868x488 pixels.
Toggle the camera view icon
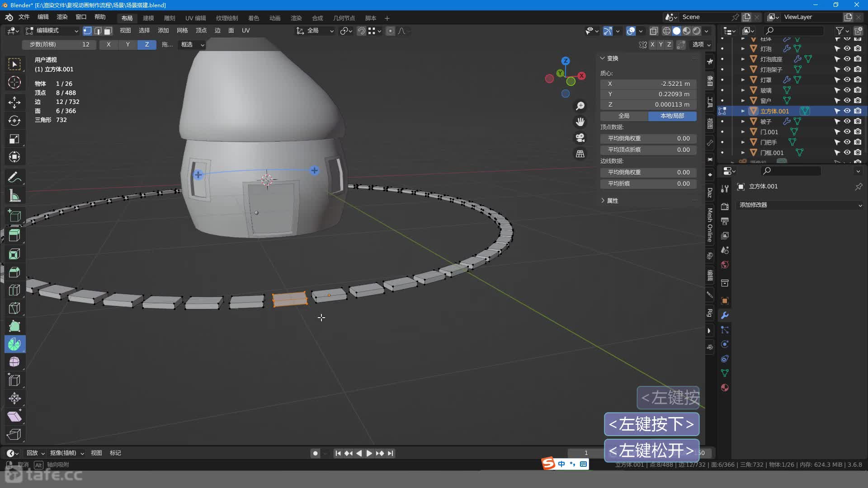(580, 138)
